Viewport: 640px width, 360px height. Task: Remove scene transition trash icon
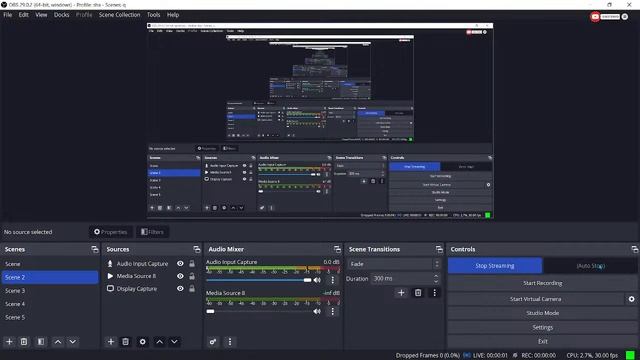[x=418, y=293]
